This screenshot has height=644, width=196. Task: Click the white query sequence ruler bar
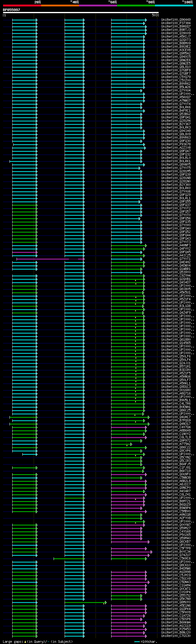point(81,13)
